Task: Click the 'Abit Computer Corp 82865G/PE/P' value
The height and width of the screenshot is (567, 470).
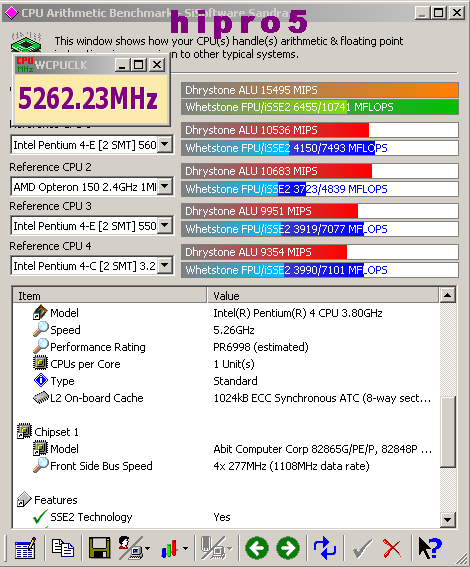Action: click(322, 449)
